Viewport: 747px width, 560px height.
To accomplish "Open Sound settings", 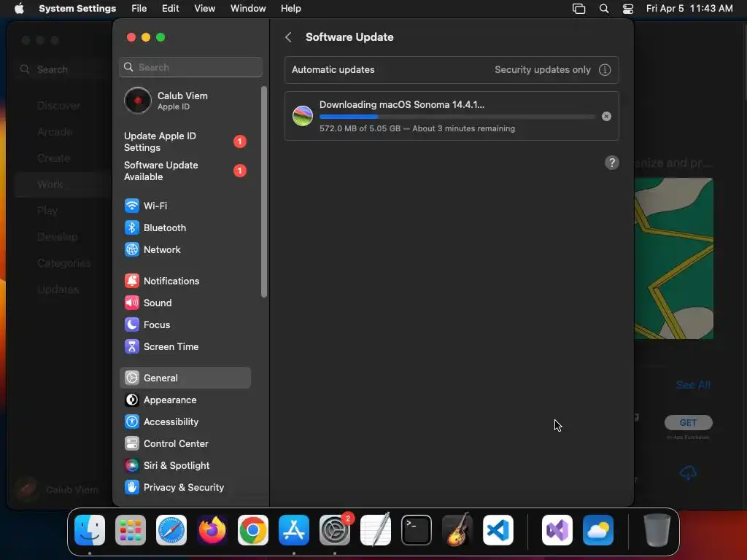I will (185, 303).
